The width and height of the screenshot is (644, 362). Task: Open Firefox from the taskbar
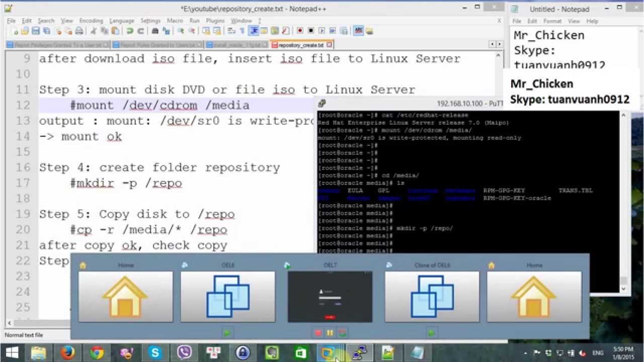tap(67, 352)
